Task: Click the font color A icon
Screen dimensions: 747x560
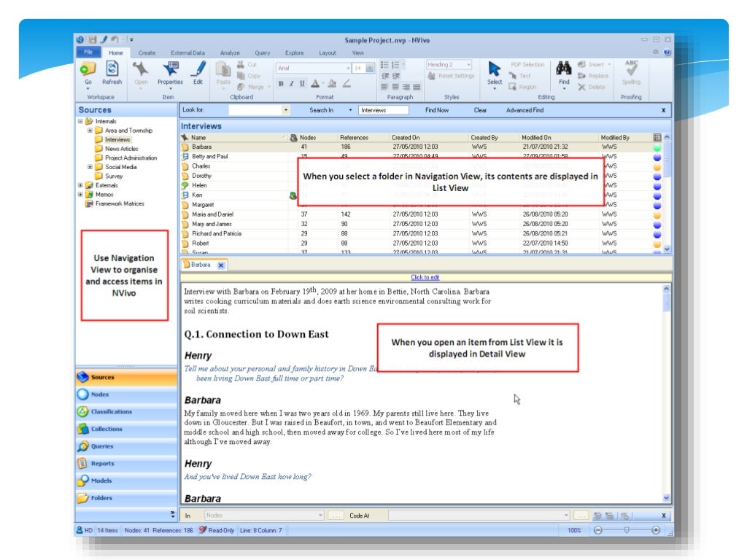Action: 315,84
